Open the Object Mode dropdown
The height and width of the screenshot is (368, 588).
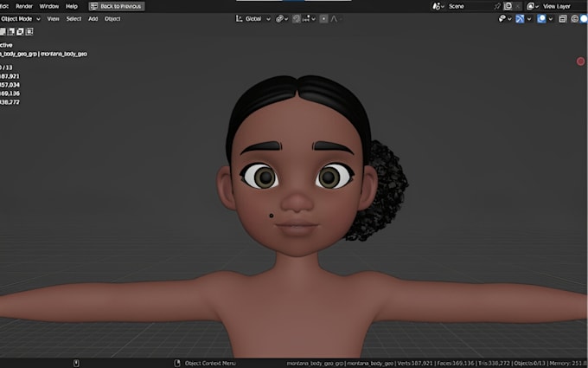tap(20, 19)
